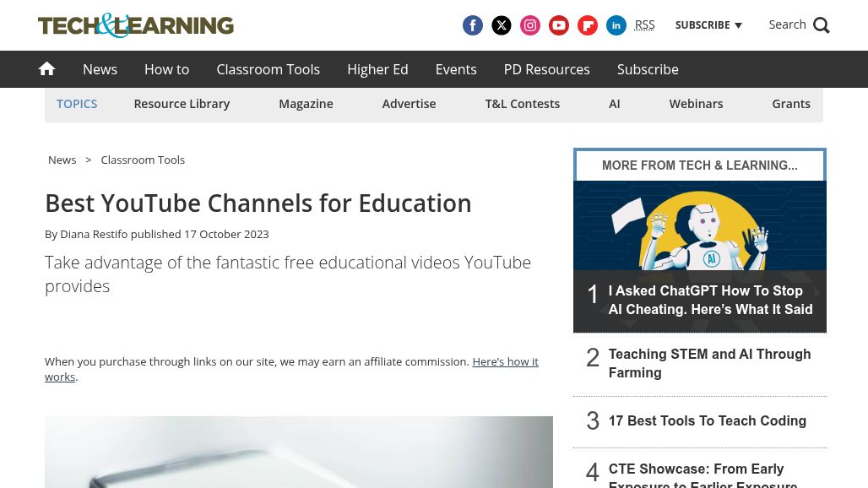Click the TOPICS label in secondary bar

[x=77, y=104]
